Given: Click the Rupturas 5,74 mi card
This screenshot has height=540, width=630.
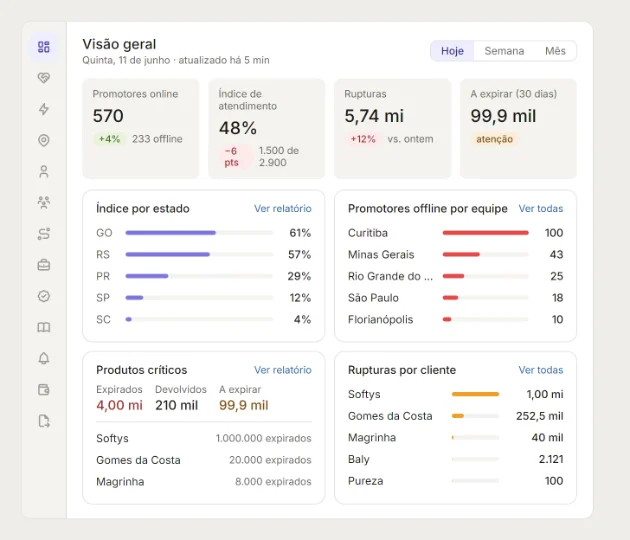Looking at the screenshot, I should click(x=393, y=129).
